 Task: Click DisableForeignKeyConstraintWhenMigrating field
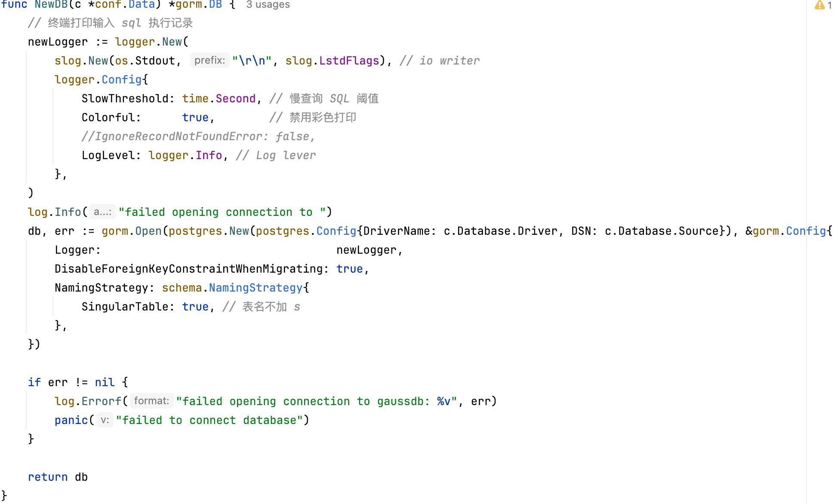[188, 269]
